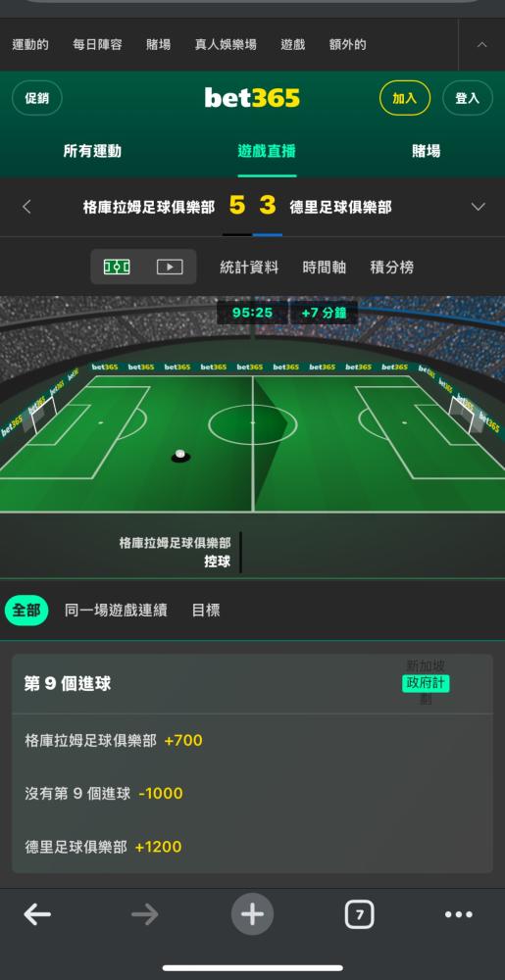Click the bet365 logo
This screenshot has height=980, width=505.
coord(252,98)
